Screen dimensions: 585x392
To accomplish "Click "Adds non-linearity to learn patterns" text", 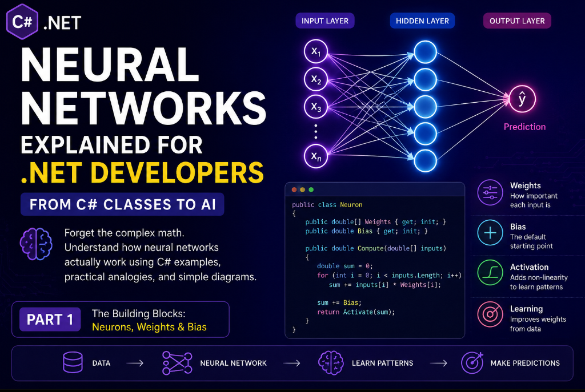I will pyautogui.click(x=539, y=282).
